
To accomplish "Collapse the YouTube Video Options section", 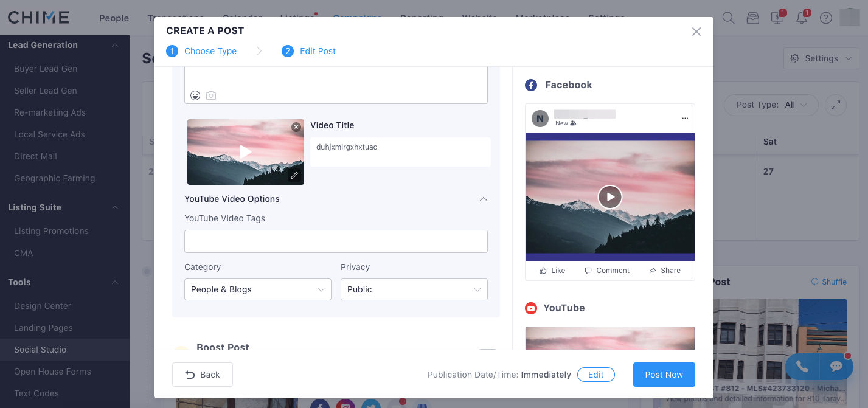I will point(484,199).
